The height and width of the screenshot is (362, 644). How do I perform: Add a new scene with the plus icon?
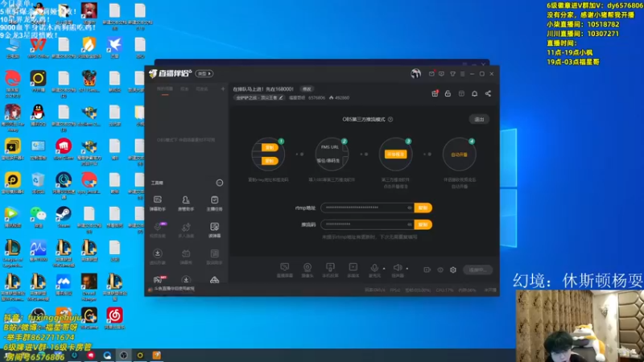[223, 88]
